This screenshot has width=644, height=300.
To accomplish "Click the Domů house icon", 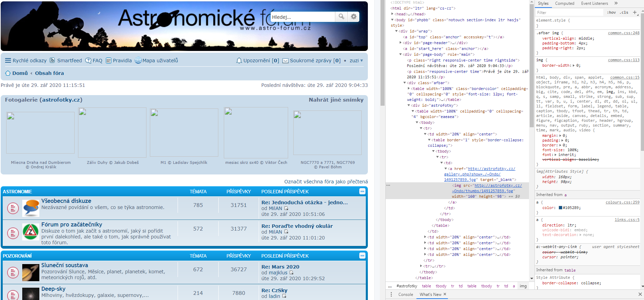I will [8, 73].
